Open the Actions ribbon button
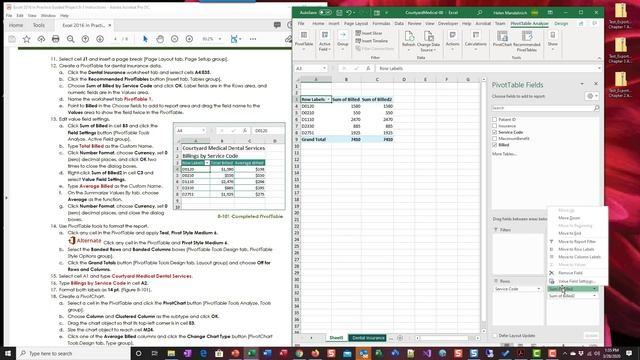Screen dimensions: 640x360 coord(452,40)
